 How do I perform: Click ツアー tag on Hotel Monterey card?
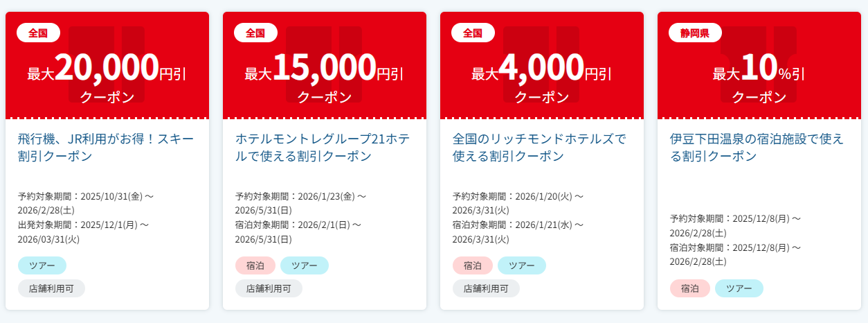click(305, 265)
